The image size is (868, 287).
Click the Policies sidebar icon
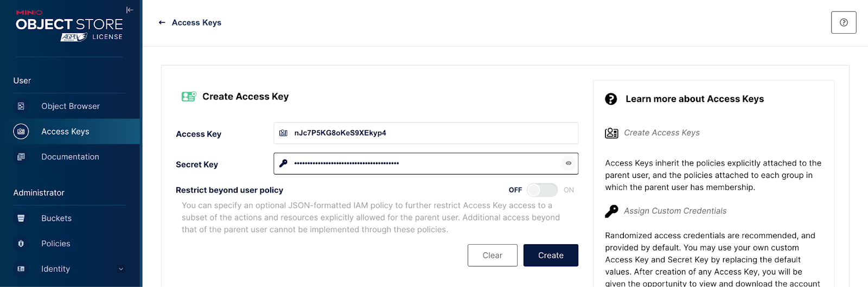21,244
